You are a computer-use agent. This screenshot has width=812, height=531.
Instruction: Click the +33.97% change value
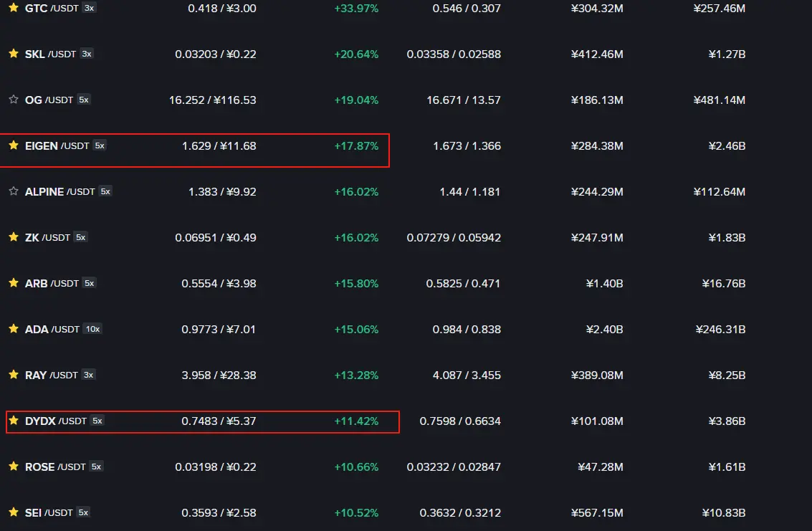356,9
